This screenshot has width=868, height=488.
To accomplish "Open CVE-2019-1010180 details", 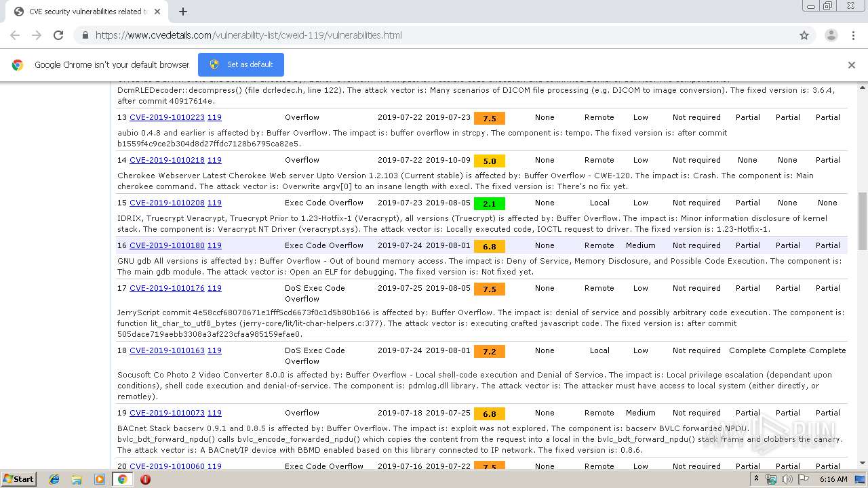I will click(167, 245).
